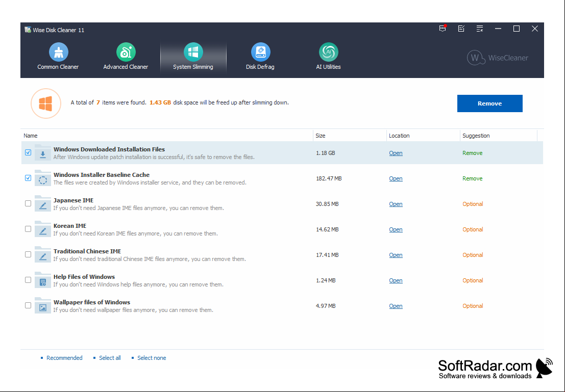Screen dimensions: 565x392
Task: Open location of Help Files of Windows
Action: tap(396, 281)
